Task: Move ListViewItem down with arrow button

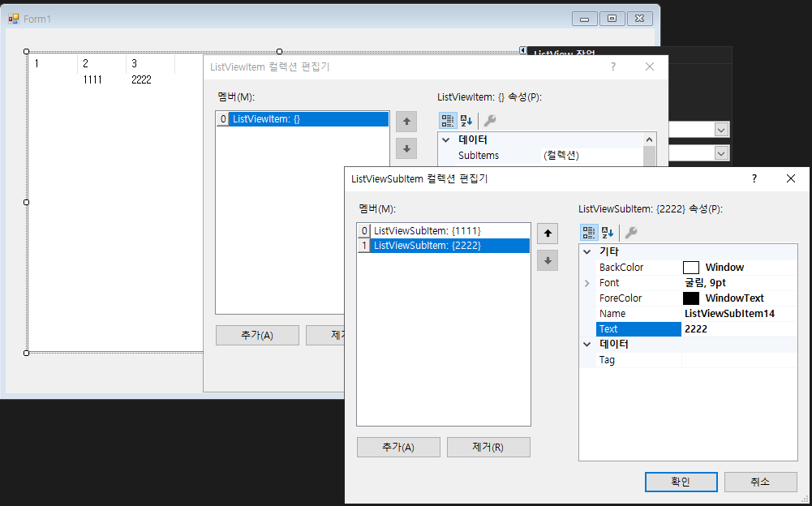Action: [x=406, y=148]
